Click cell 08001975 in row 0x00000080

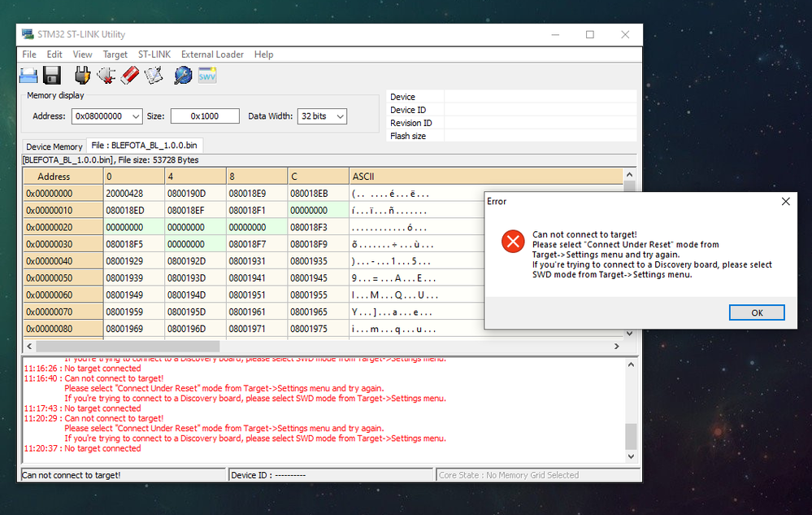click(318, 329)
